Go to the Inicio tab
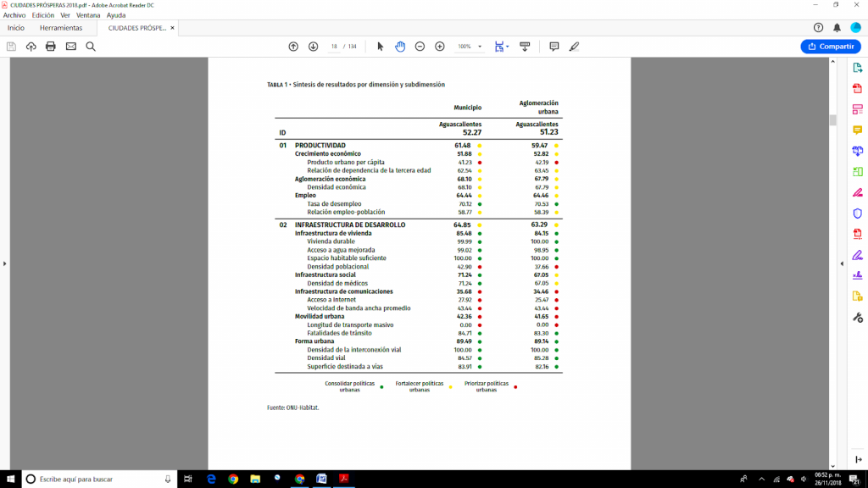868x488 pixels. (x=16, y=28)
